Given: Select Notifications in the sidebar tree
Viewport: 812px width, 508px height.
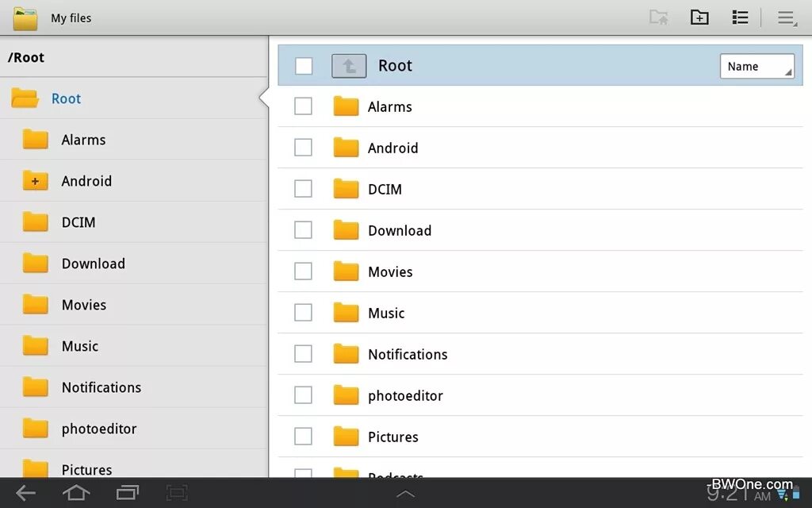Looking at the screenshot, I should coord(133,387).
